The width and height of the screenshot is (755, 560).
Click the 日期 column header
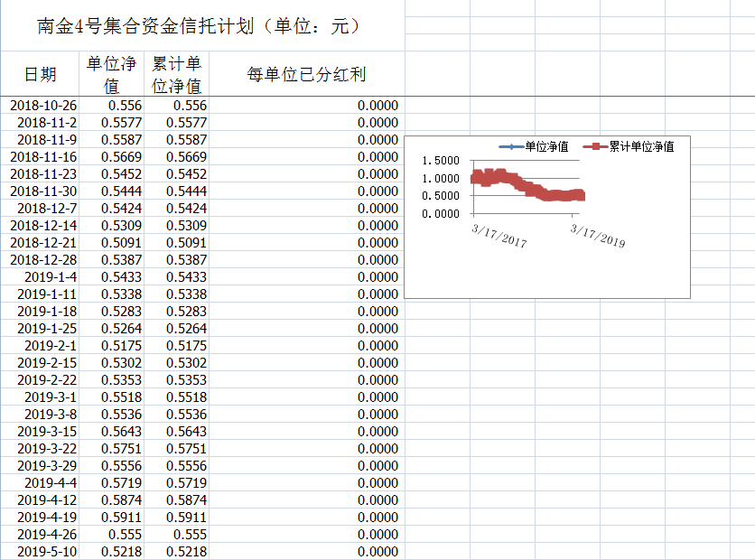pyautogui.click(x=40, y=74)
